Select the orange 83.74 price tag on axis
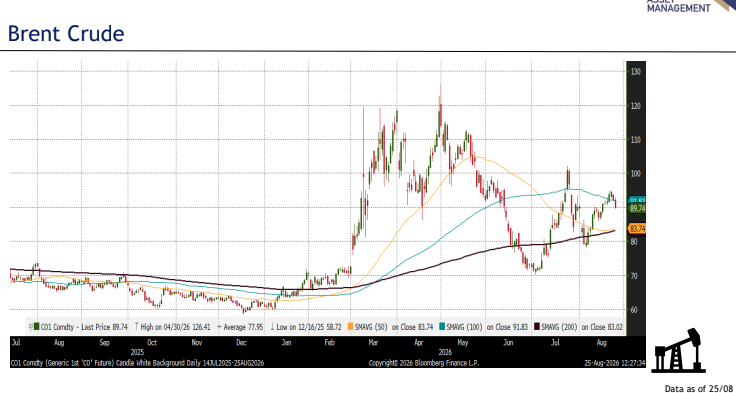 click(x=636, y=229)
